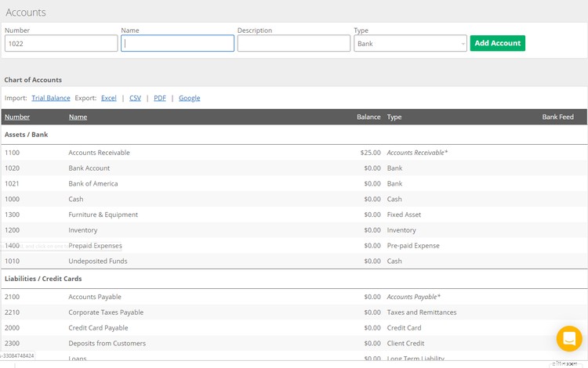Open the Trial Balance import link

(x=51, y=98)
